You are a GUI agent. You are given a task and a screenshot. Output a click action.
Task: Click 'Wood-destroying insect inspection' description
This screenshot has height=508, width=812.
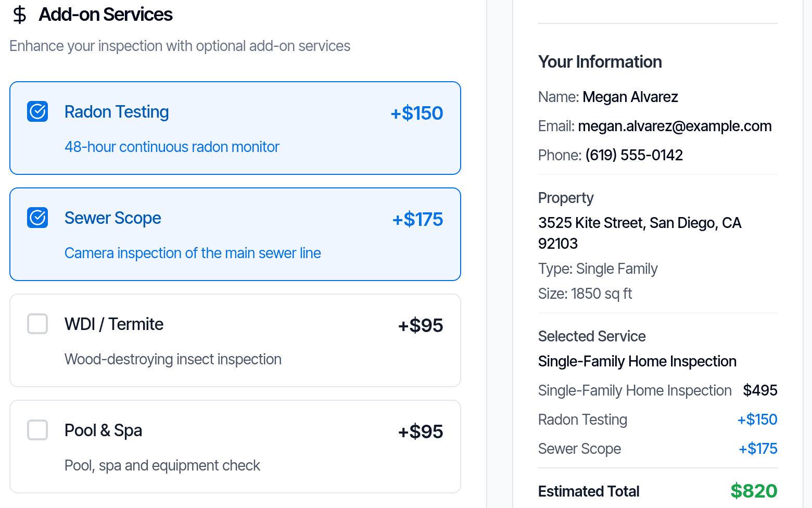point(173,359)
